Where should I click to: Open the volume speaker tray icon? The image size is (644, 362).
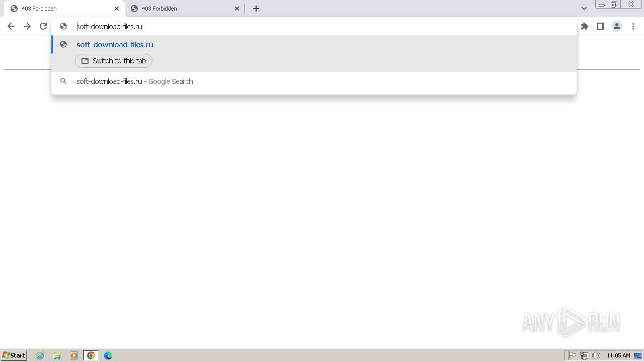tap(596, 355)
